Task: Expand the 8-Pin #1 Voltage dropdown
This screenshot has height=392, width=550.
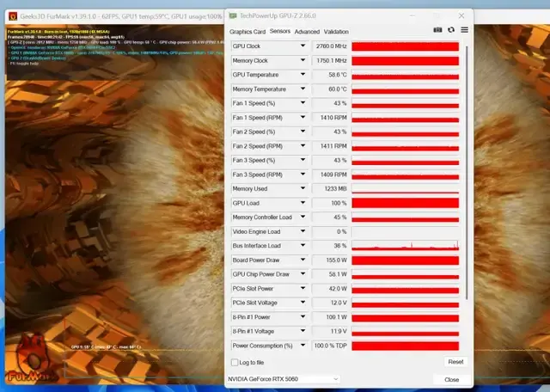Action: tap(302, 331)
